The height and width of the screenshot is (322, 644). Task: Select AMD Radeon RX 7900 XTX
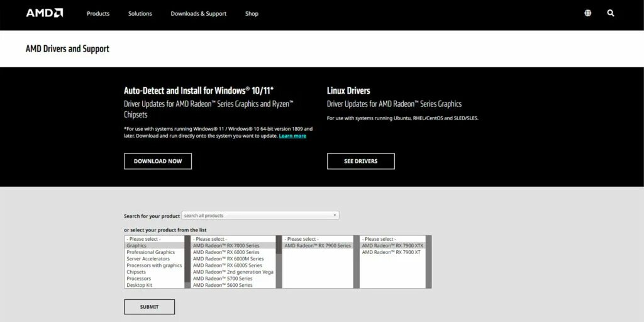pyautogui.click(x=392, y=246)
